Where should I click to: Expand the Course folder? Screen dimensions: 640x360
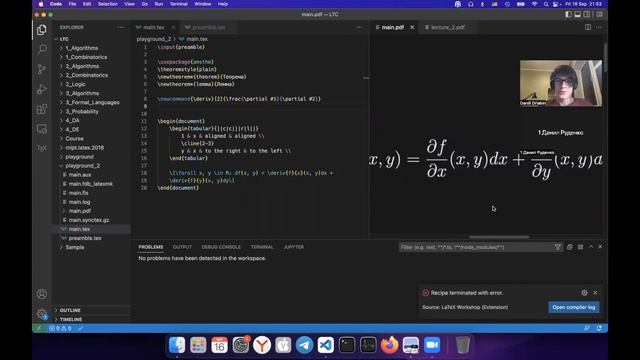(x=74, y=138)
